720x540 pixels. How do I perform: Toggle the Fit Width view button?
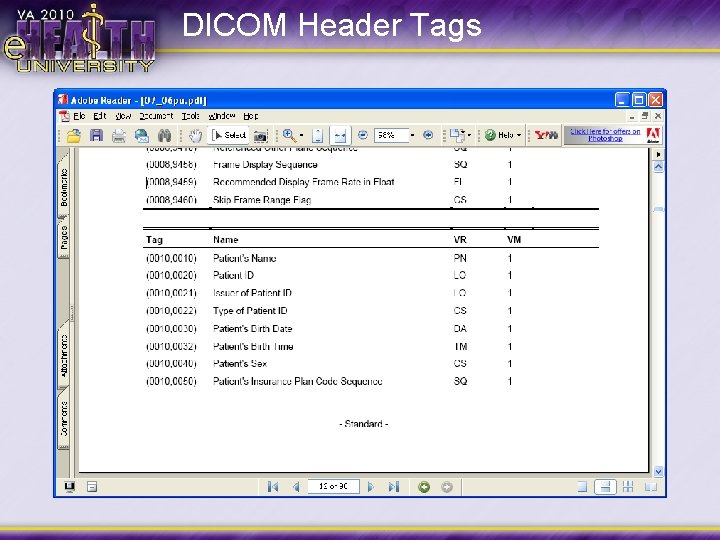[340, 135]
